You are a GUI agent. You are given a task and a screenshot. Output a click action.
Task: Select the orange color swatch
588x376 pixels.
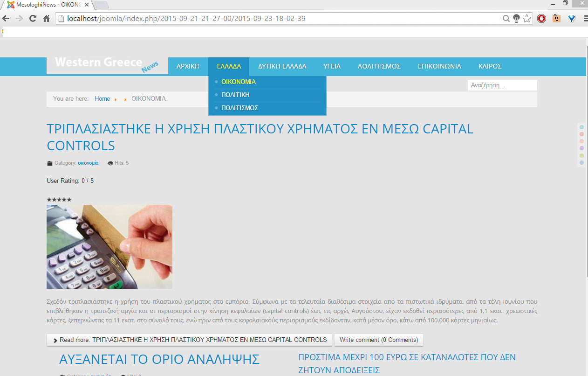pyautogui.click(x=581, y=141)
